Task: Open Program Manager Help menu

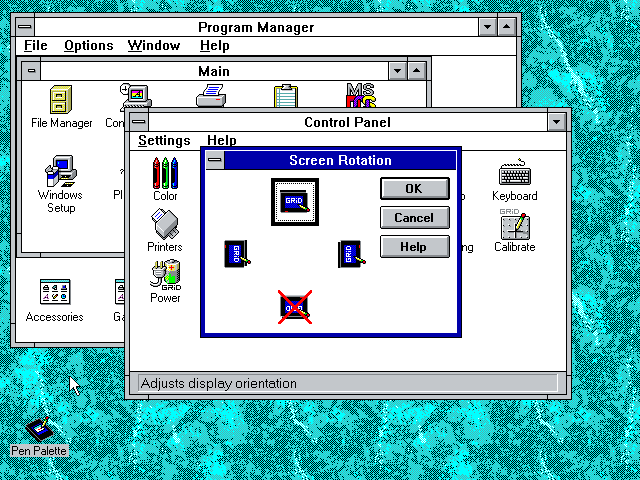Action: coord(214,45)
